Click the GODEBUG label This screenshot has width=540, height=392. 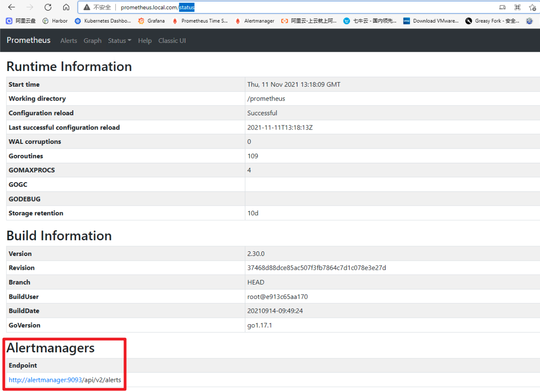coord(24,199)
